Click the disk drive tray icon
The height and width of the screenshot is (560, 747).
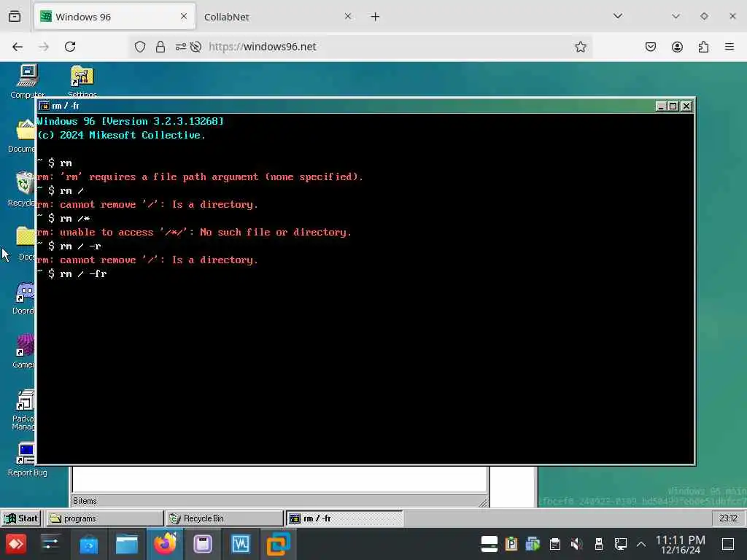coord(489,544)
